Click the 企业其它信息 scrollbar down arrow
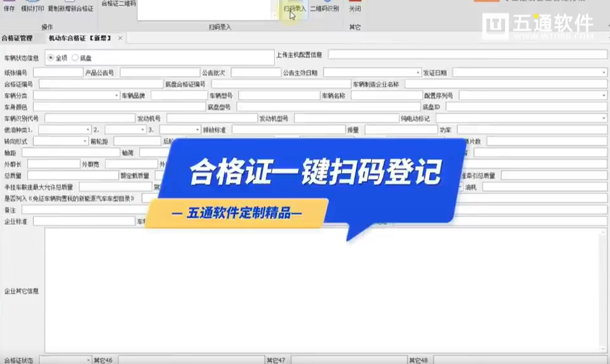Image resolution: width=610 pixels, height=364 pixels. coord(604,349)
